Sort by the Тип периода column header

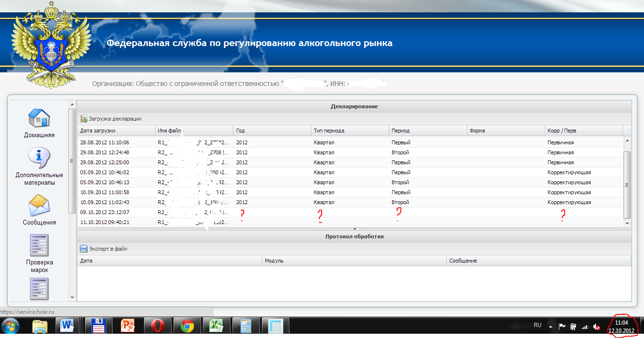[x=329, y=131]
